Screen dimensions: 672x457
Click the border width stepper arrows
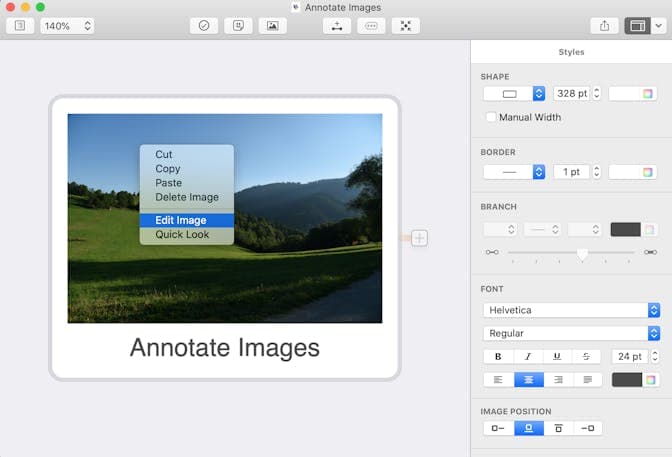597,172
